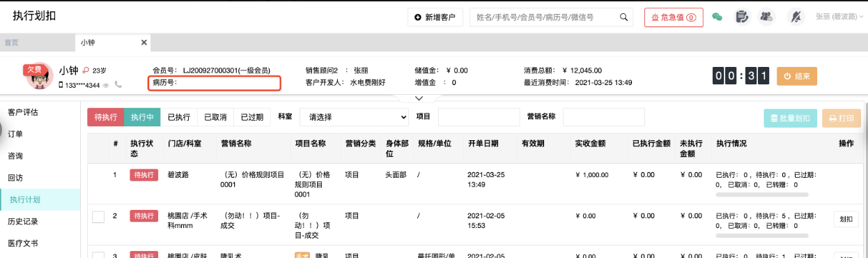Image resolution: width=868 pixels, height=258 pixels.
Task: Open the 科室 请选择 dropdown
Action: (354, 117)
